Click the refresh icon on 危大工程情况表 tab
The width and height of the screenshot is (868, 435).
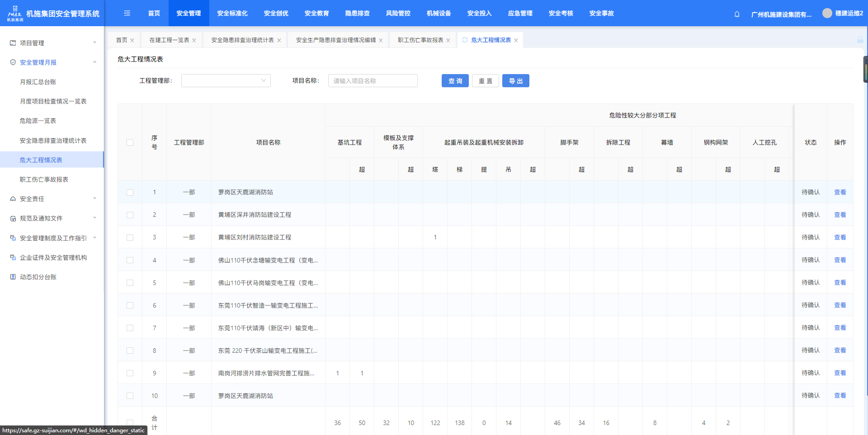[465, 40]
